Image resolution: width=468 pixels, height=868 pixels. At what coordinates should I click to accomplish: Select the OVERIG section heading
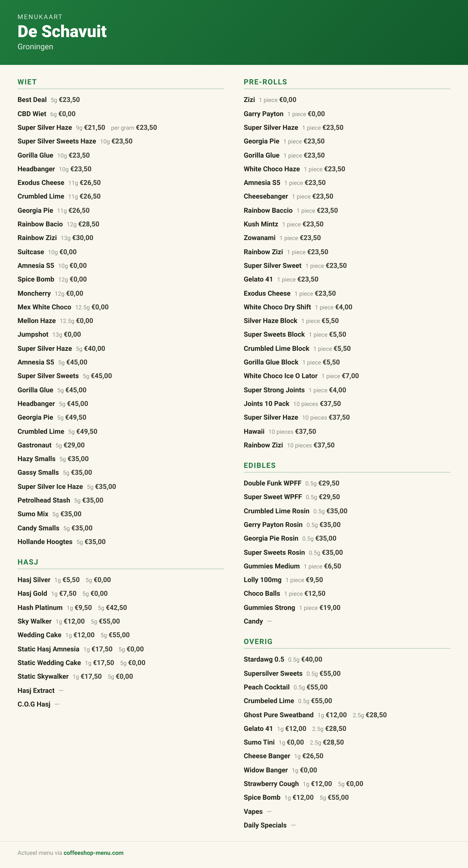[x=258, y=642]
